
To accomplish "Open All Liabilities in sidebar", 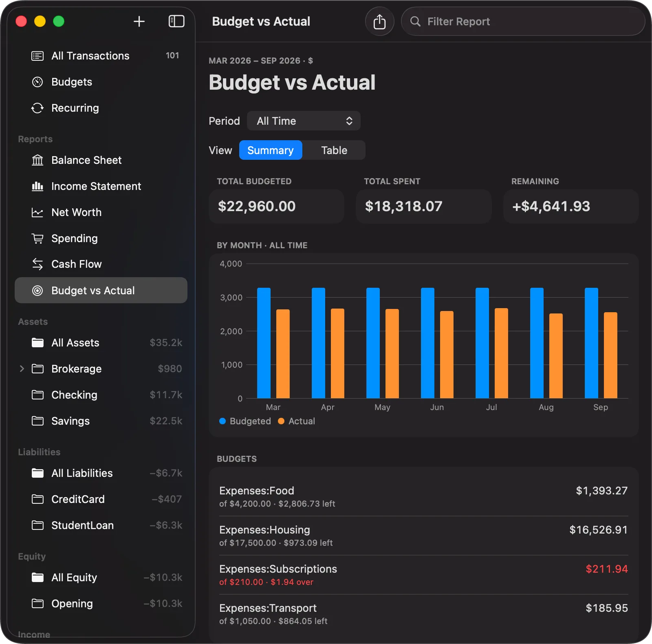I will tap(101, 473).
